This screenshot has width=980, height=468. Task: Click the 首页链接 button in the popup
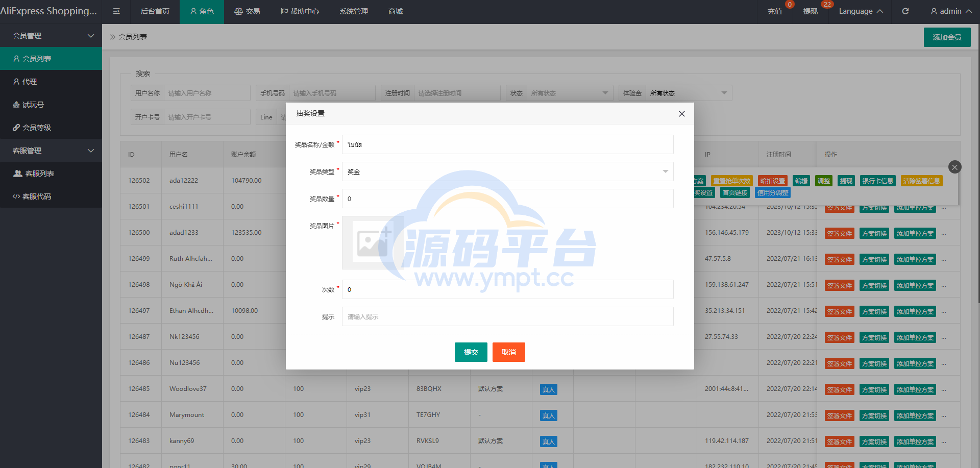tap(735, 193)
